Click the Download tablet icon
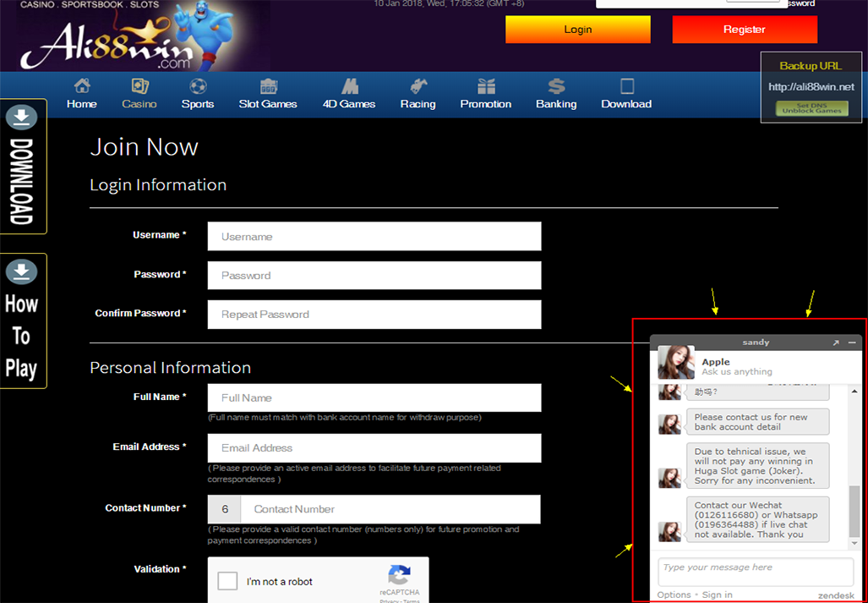This screenshot has height=603, width=868. point(626,86)
